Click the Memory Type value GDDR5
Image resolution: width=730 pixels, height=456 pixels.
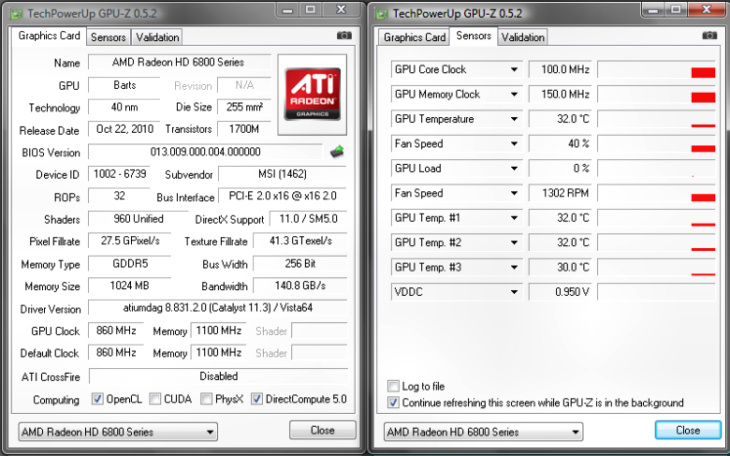click(x=130, y=264)
